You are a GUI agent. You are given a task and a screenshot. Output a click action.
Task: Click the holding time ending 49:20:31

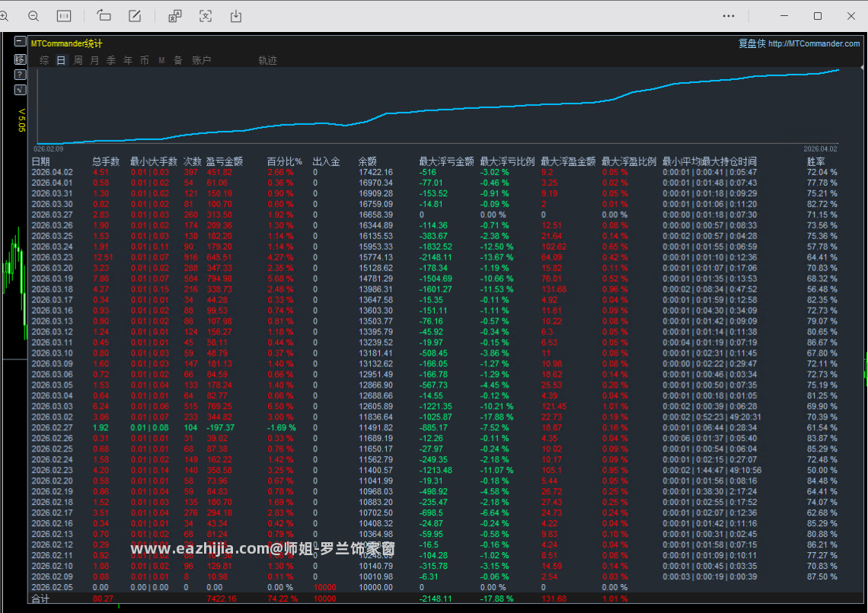pos(745,417)
